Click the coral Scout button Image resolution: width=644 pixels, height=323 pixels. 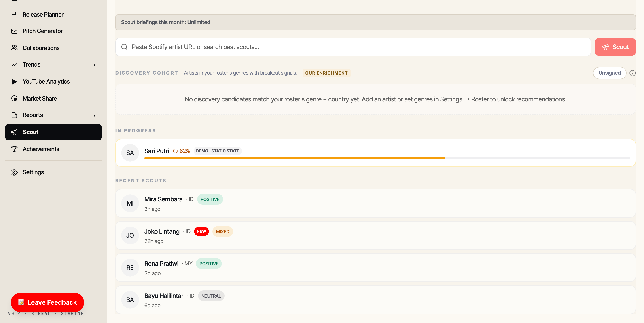615,47
